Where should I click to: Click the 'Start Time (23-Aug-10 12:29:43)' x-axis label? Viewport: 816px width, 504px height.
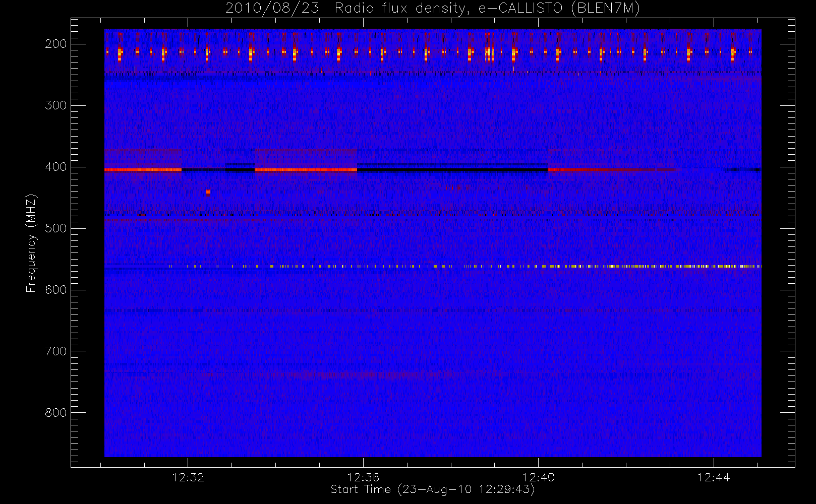(432, 489)
